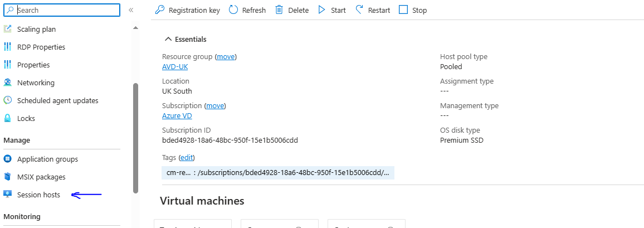Open Networking via its sidebar icon

point(8,83)
